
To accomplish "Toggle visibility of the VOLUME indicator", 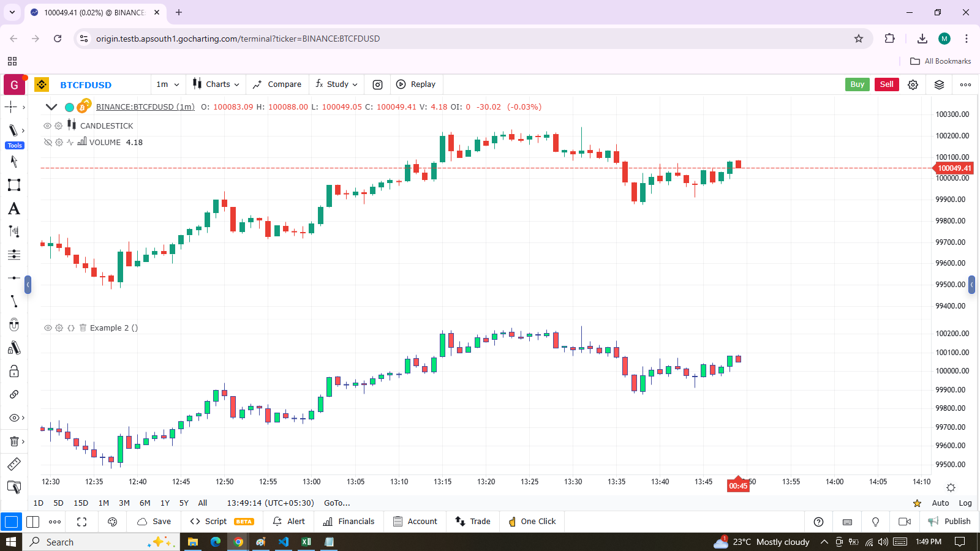I will coord(47,142).
